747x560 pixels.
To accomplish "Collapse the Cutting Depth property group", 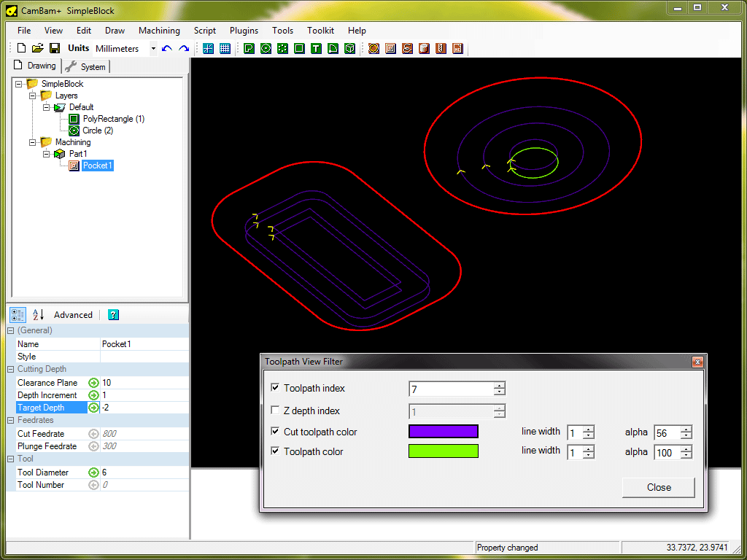I will 11,369.
